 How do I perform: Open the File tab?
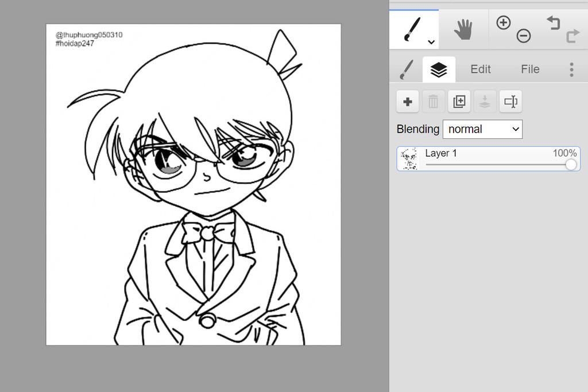530,69
